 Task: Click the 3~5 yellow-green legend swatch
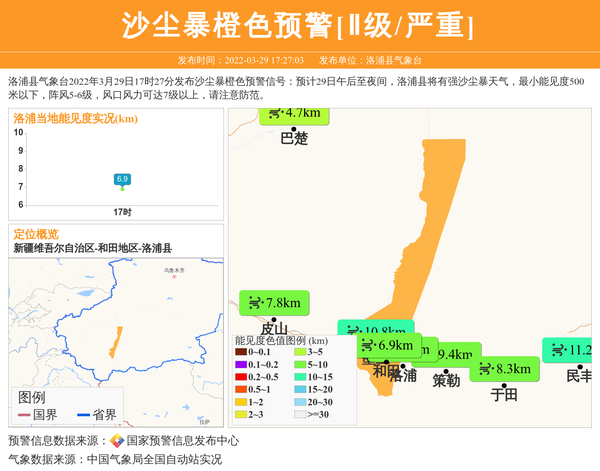300,352
